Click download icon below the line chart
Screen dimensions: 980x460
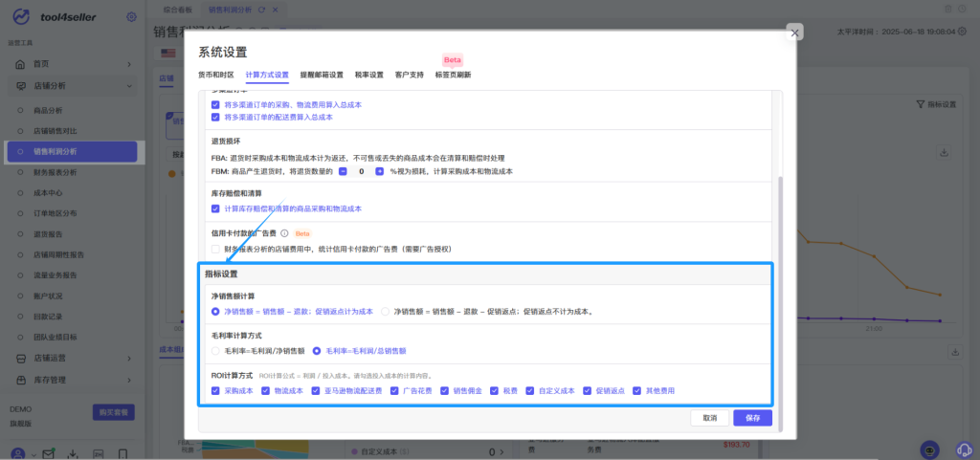click(x=954, y=352)
